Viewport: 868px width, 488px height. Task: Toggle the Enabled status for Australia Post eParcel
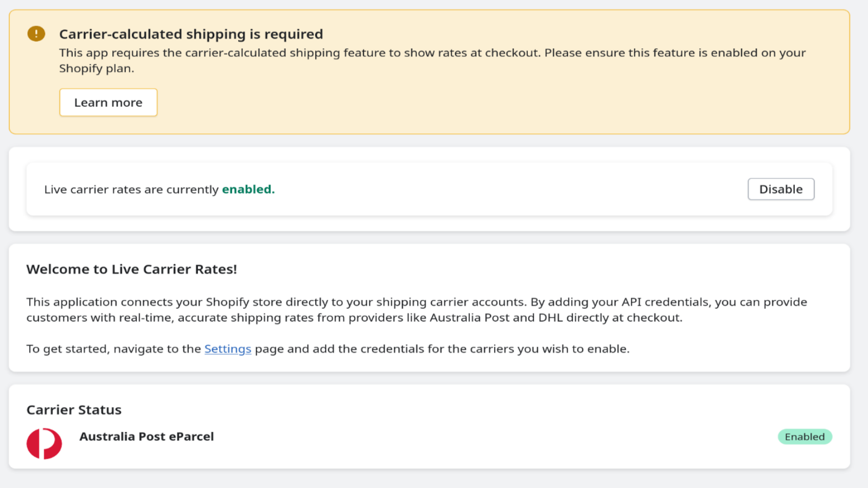coord(805,436)
